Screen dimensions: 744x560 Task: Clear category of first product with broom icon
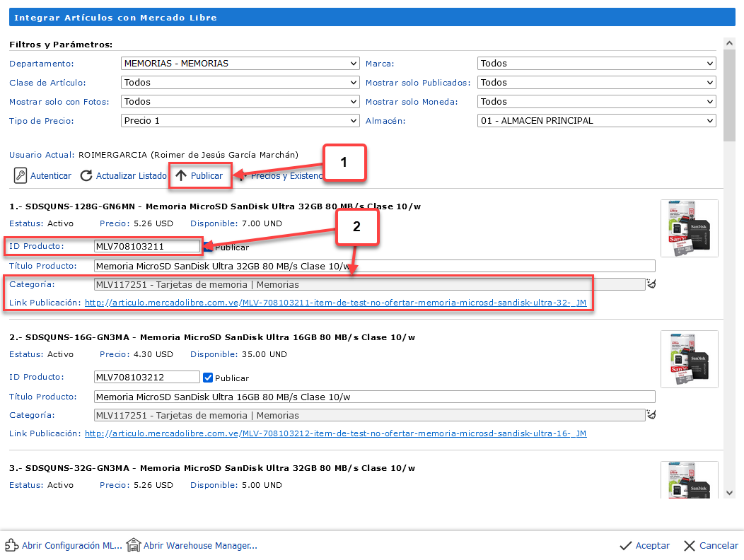pos(651,284)
